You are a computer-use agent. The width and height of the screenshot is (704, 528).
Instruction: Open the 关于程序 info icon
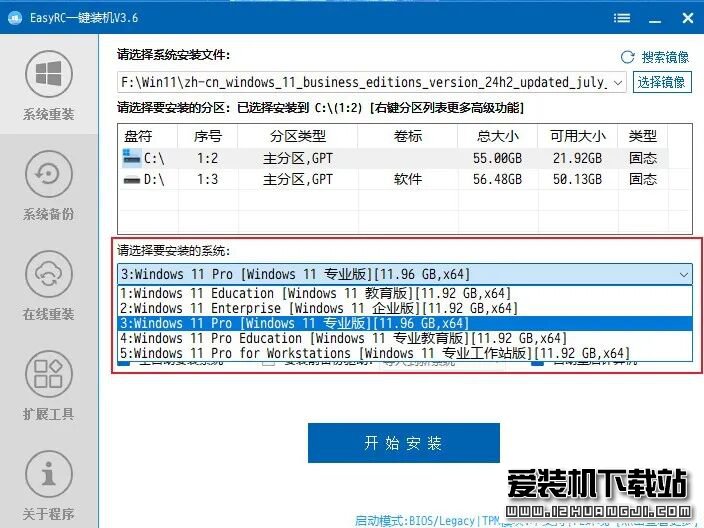click(x=48, y=474)
